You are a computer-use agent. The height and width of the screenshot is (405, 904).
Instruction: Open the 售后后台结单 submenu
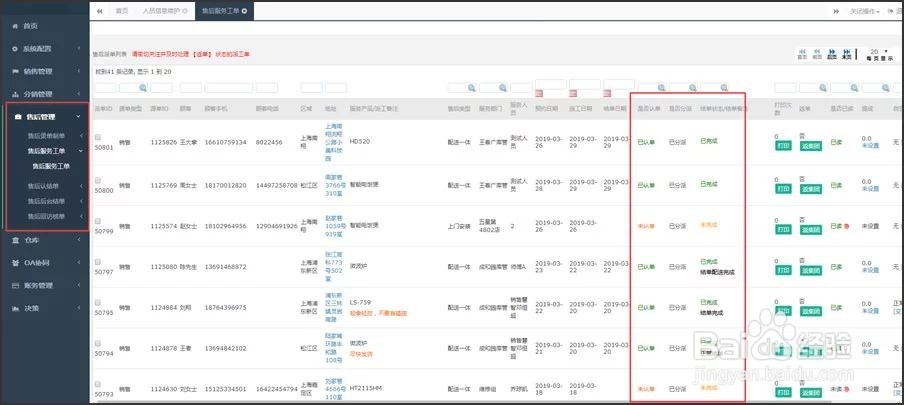pos(46,201)
